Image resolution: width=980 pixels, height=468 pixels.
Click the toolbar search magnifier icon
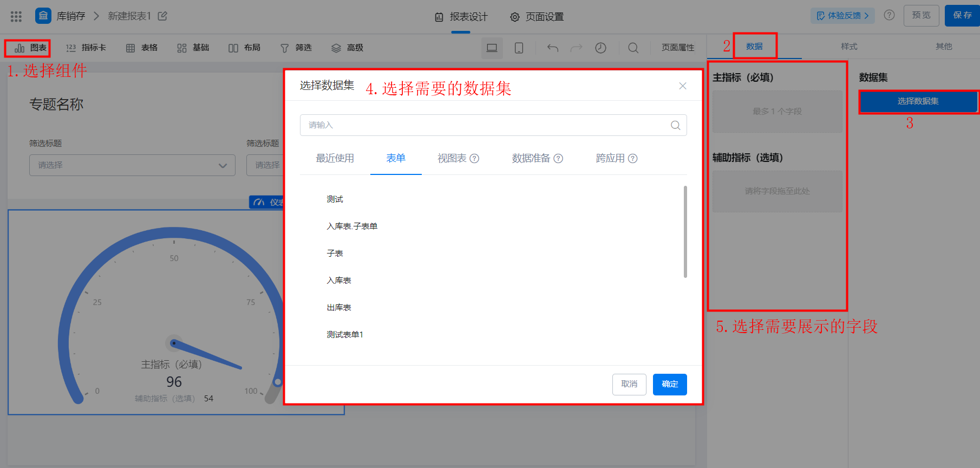[x=633, y=48]
